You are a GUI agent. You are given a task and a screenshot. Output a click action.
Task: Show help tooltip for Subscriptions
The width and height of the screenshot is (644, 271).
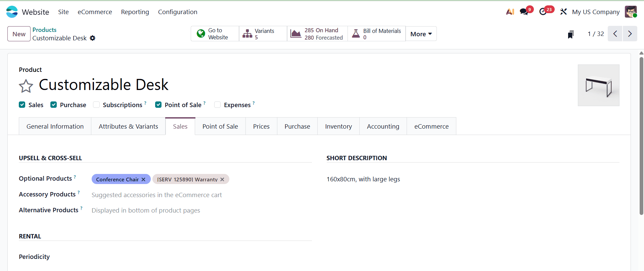tap(145, 103)
